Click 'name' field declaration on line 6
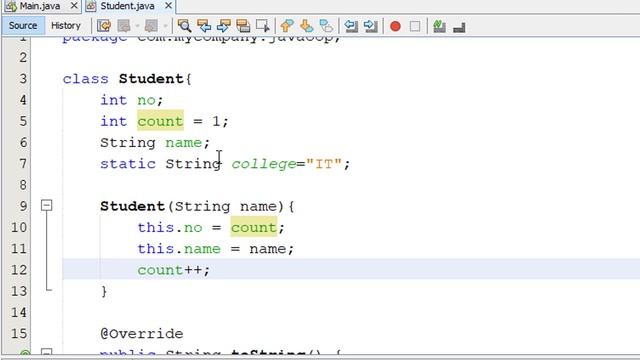The image size is (640, 360). tap(183, 143)
